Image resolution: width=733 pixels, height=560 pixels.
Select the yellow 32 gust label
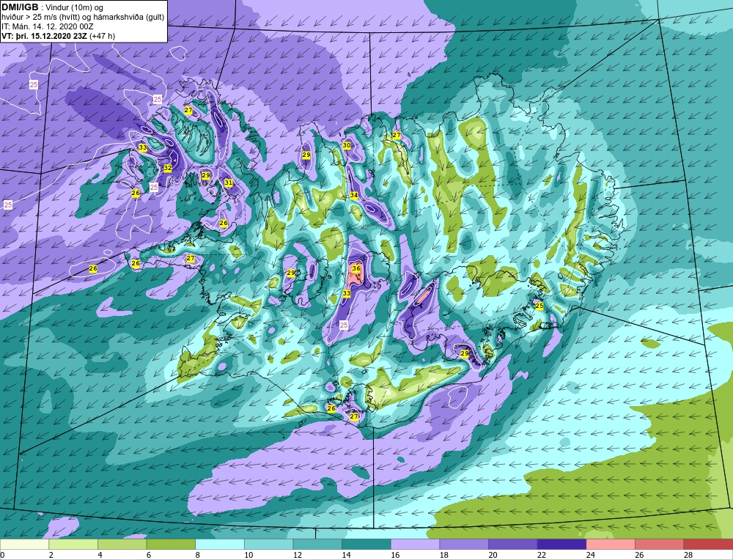(x=168, y=167)
